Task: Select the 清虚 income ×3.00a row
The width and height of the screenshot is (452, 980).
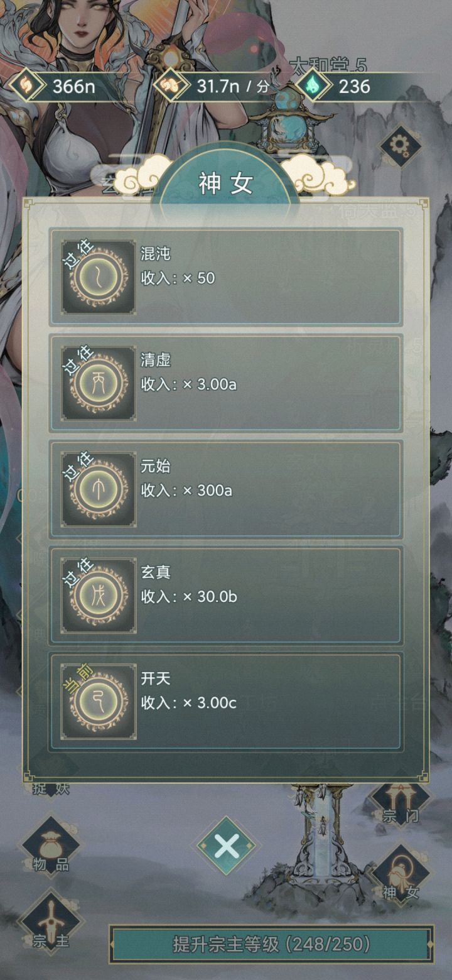Action: (x=226, y=383)
